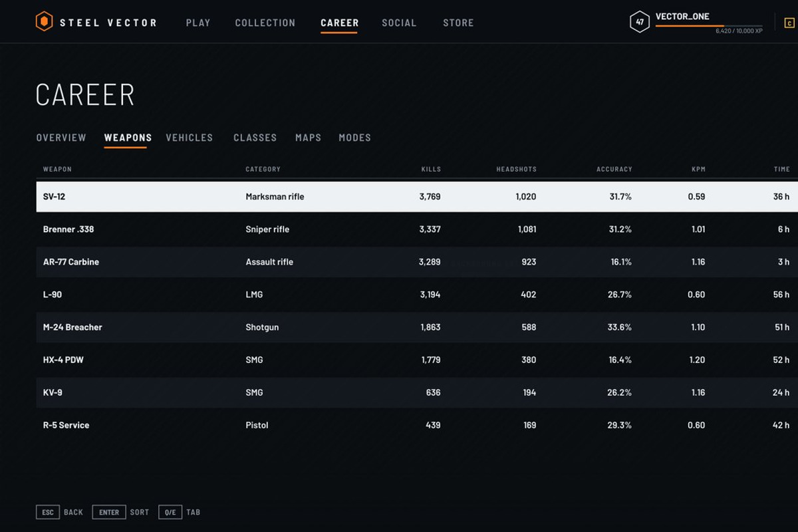Click the 923 headshots value
Image resolution: width=798 pixels, height=532 pixels.
click(529, 262)
